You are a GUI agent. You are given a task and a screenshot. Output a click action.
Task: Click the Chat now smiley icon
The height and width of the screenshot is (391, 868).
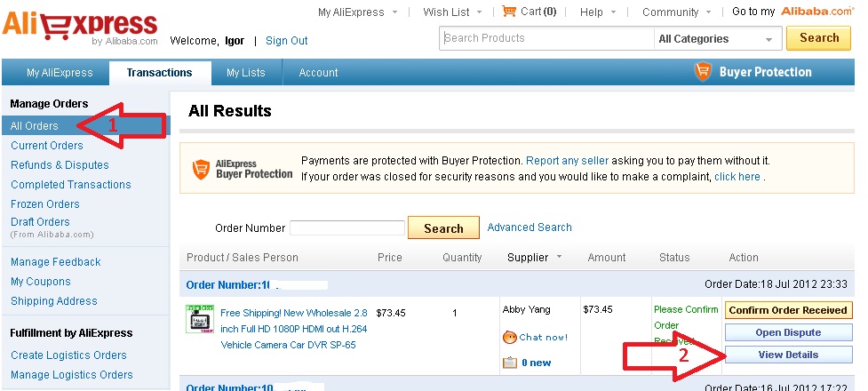click(509, 338)
